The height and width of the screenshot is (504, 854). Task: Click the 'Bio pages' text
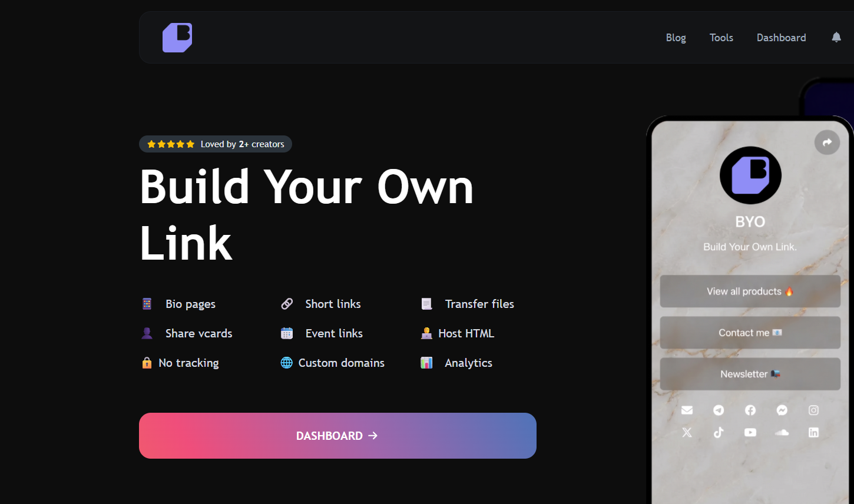[190, 304]
